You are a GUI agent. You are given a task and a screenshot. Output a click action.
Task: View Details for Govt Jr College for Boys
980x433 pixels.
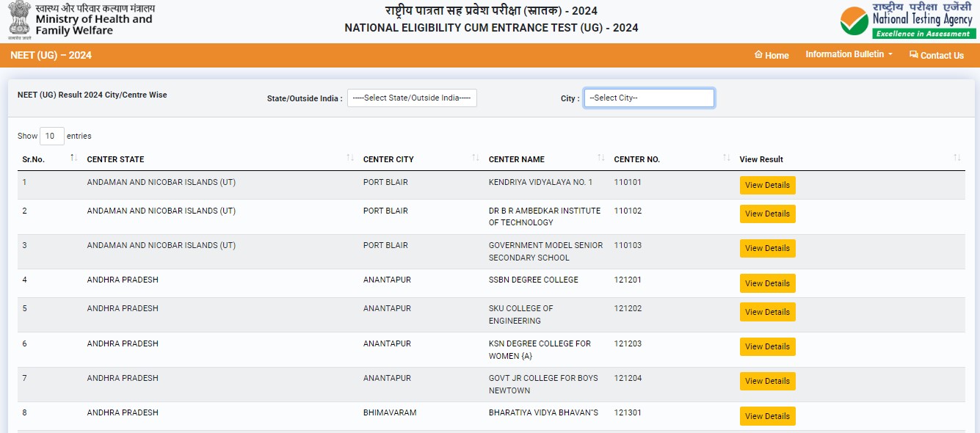coord(767,382)
